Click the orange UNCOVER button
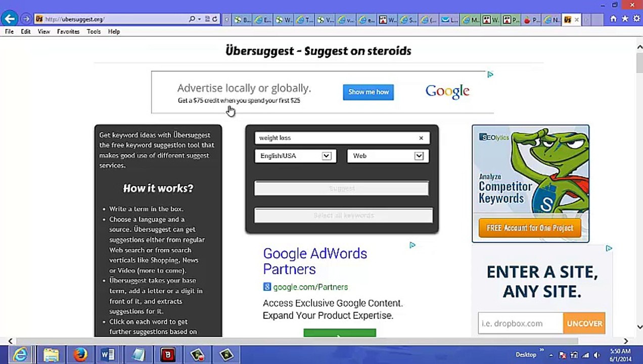This screenshot has width=643, height=364. 584,324
